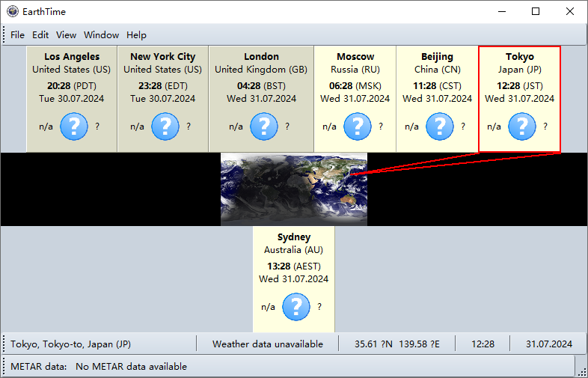Click New York time 23:28 (EDT)
Image resolution: width=588 pixels, height=378 pixels.
pos(163,86)
